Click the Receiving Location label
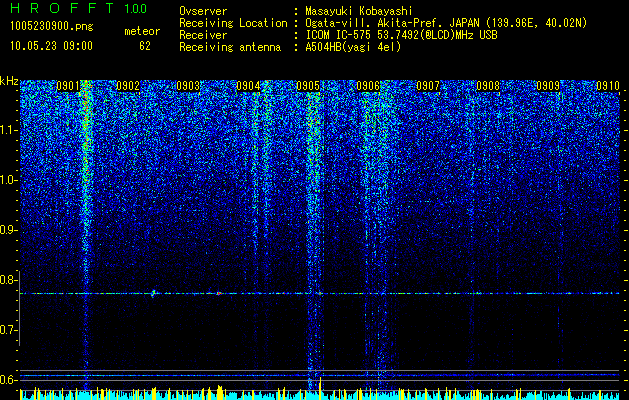Screen dimensions: 629x400 pyautogui.click(x=233, y=23)
